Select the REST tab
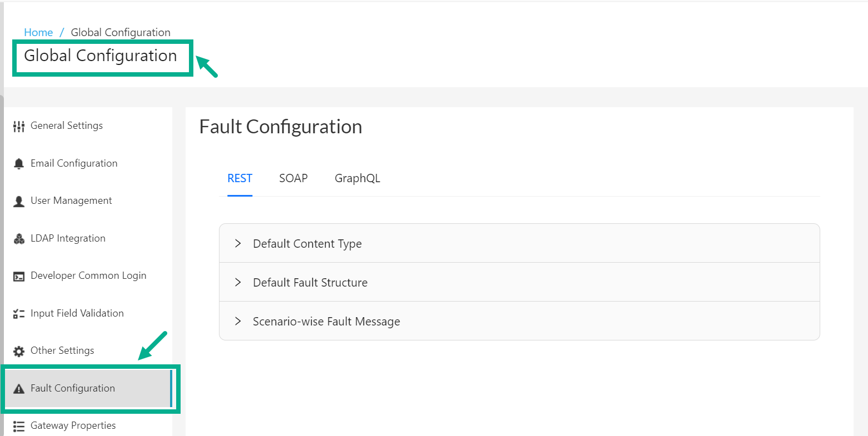 (x=240, y=178)
